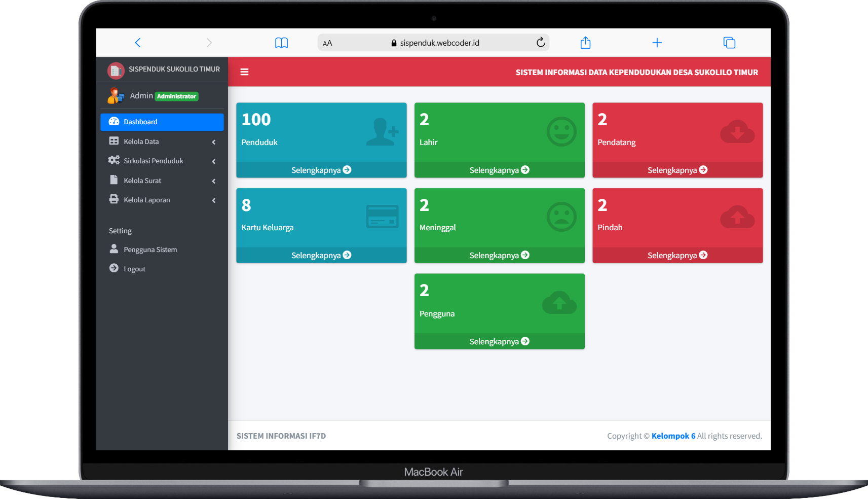Click the Administrator badge next to Admin

[176, 96]
